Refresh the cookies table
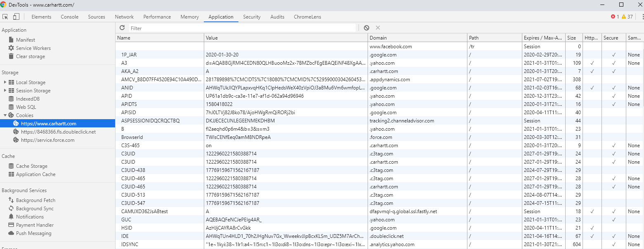Image resolution: width=644 pixels, height=249 pixels. pyautogui.click(x=122, y=28)
